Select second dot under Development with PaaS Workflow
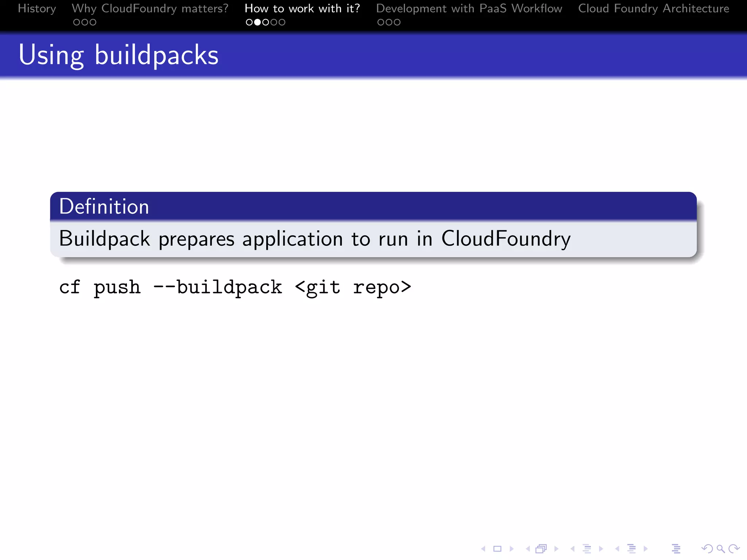 pyautogui.click(x=389, y=22)
